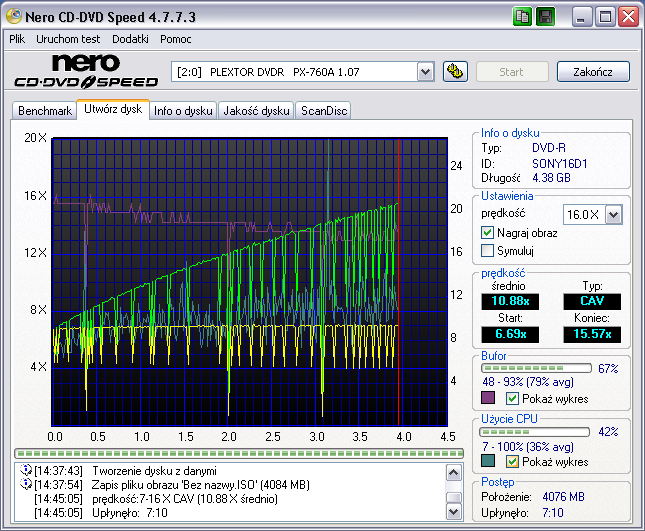Switch to the Benchmark tab
The height and width of the screenshot is (531, 645).
44,111
